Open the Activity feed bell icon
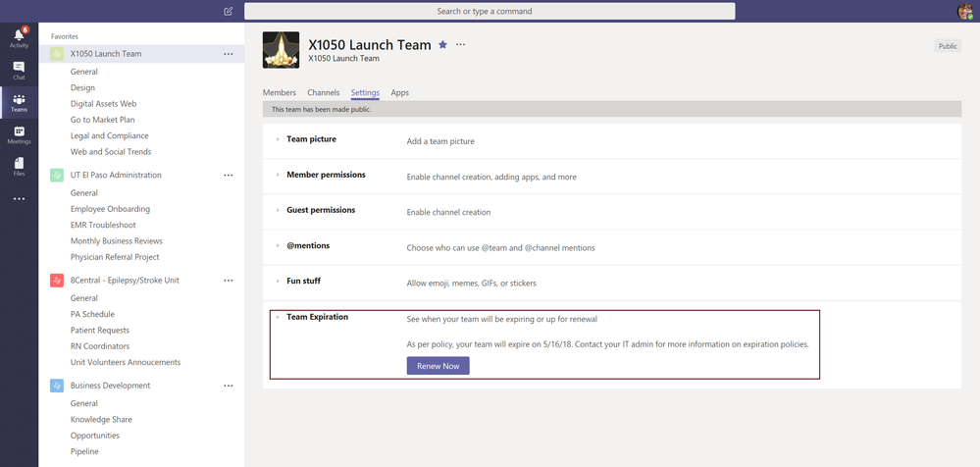The image size is (980, 467). pos(19,35)
